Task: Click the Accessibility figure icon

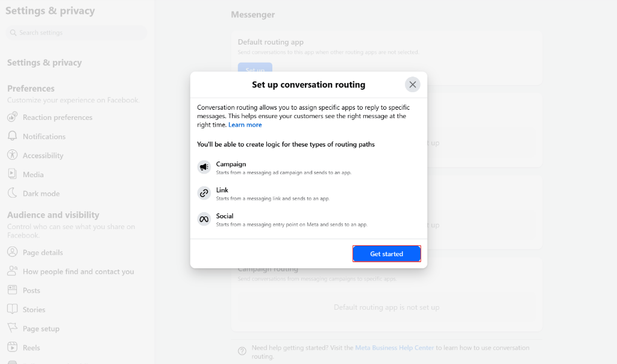Action: [12, 155]
